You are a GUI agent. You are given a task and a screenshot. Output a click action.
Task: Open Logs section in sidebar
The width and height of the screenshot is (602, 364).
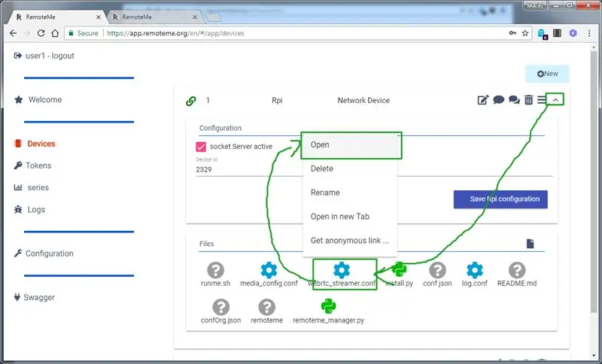click(29, 209)
